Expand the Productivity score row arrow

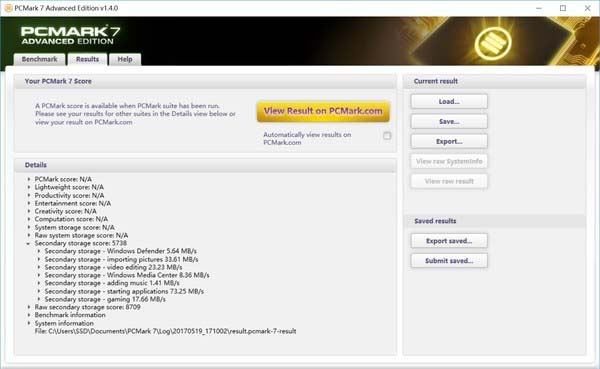point(29,195)
